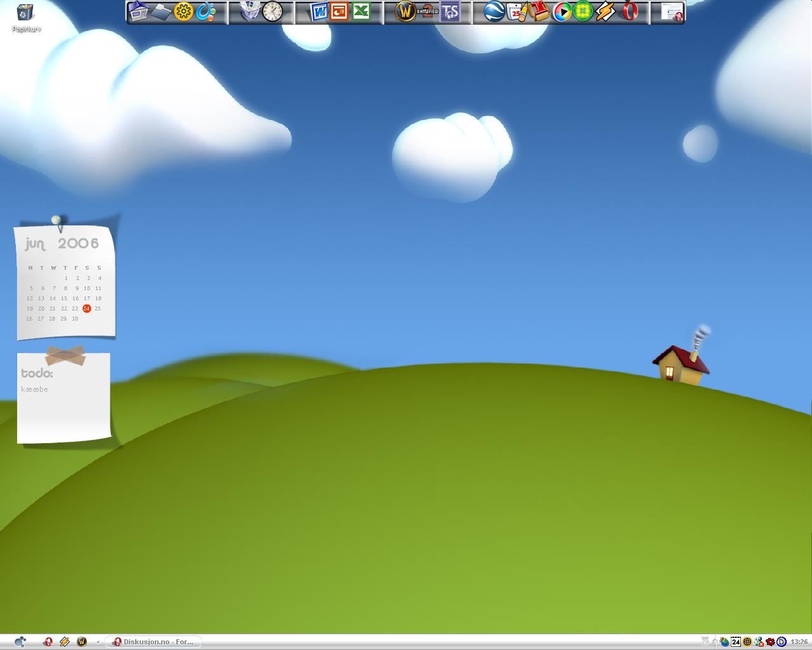Open the blue house dock icon

click(138, 11)
